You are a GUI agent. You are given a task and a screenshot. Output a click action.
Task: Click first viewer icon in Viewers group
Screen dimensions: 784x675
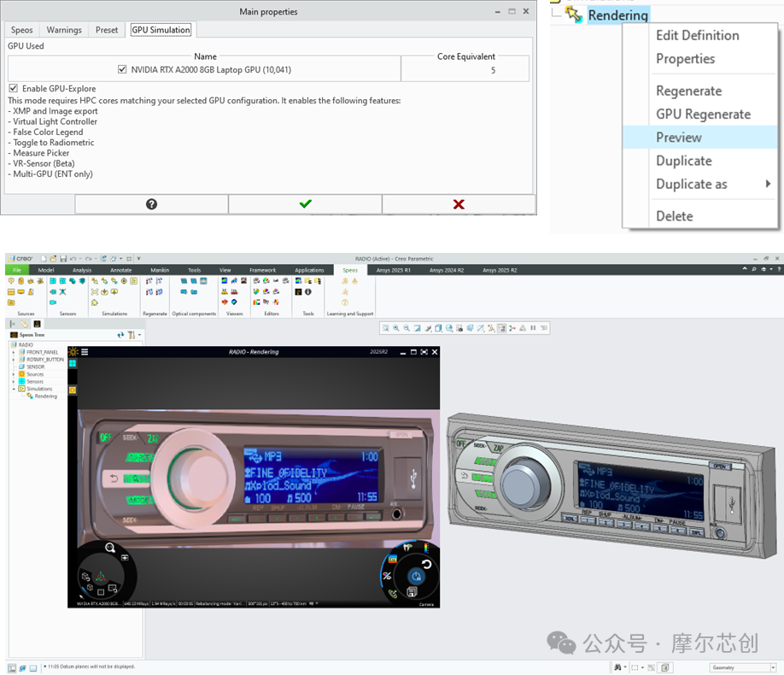point(225,281)
